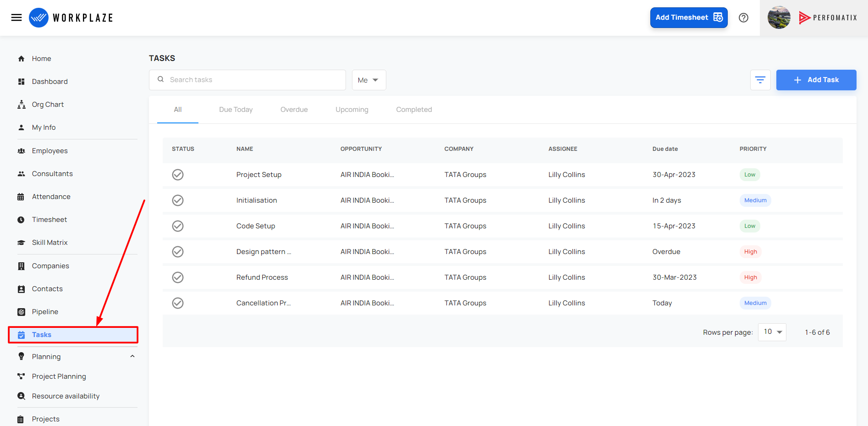Open the Pipeline page
Screen dimensions: 868x426
pyautogui.click(x=45, y=312)
